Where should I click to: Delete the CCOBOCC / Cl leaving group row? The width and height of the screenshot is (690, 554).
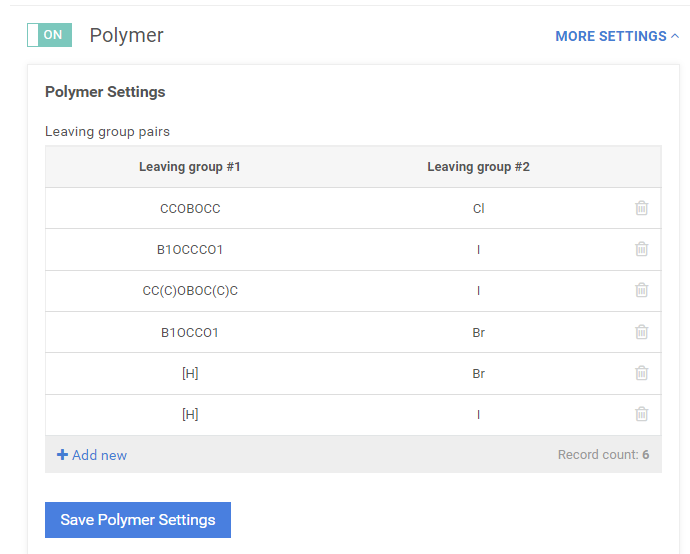(x=641, y=208)
